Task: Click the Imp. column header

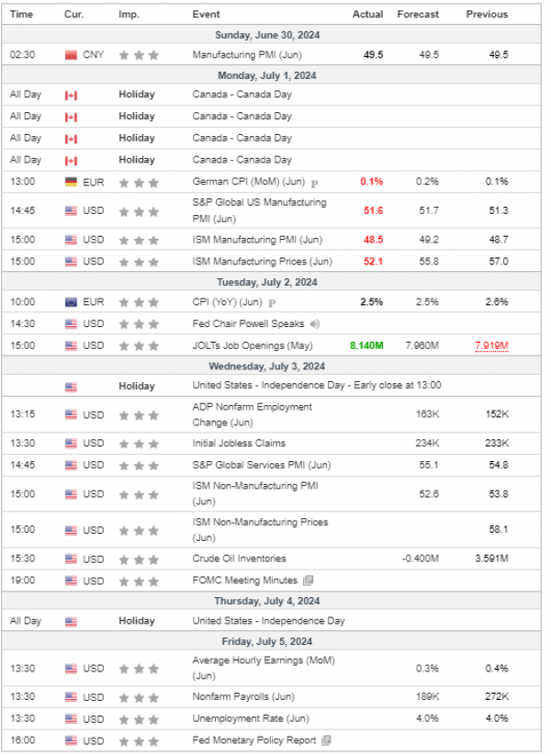Action: click(129, 14)
